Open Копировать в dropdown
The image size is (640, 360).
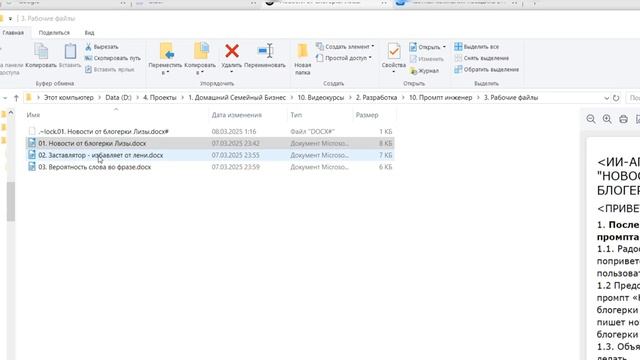200,58
